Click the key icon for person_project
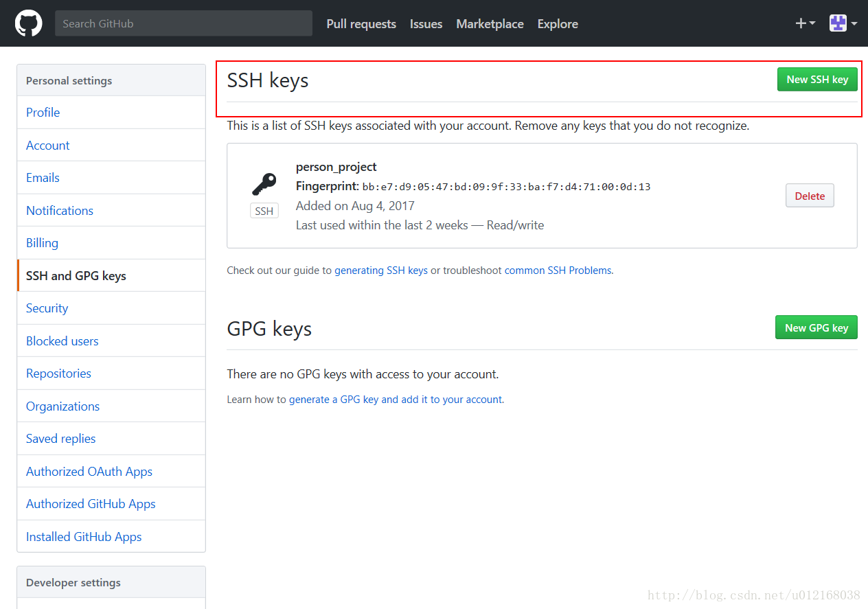The height and width of the screenshot is (609, 868). click(264, 184)
